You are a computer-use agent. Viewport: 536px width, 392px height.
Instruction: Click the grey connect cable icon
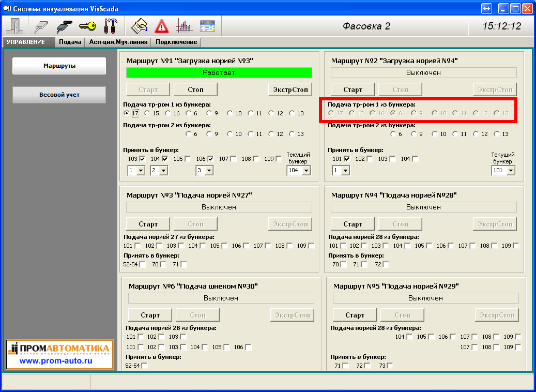click(x=40, y=26)
